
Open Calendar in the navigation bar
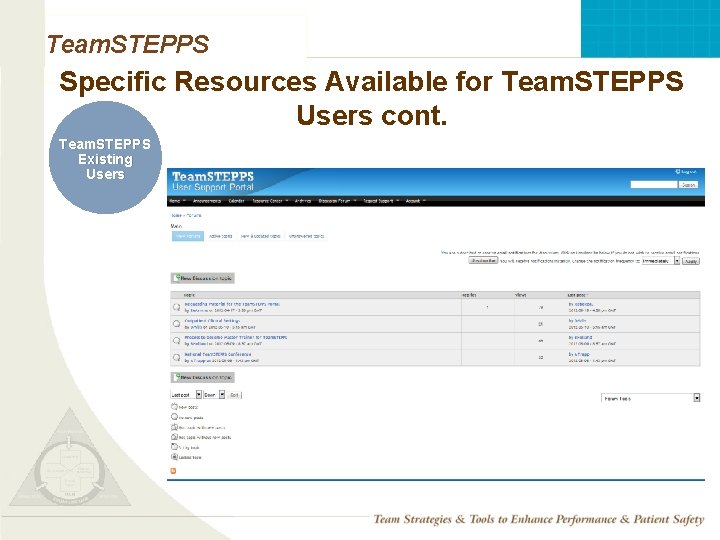[236, 201]
